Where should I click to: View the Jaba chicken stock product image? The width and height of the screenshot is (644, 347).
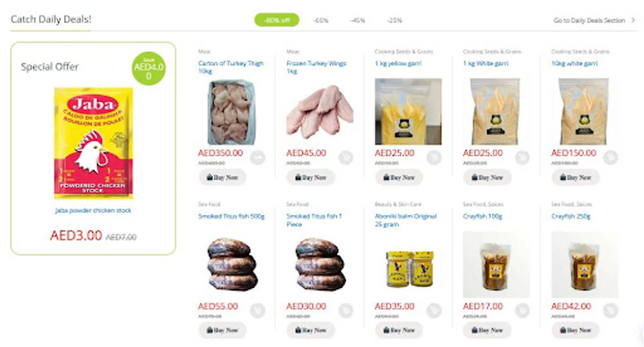coord(93,143)
